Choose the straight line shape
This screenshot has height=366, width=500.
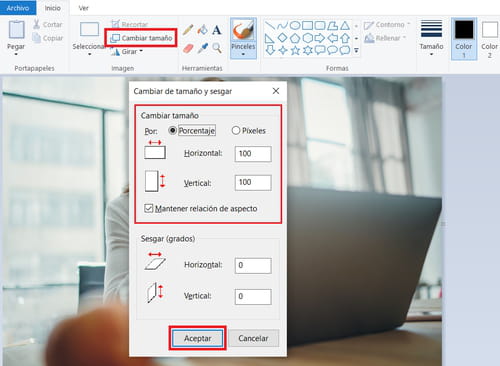pyautogui.click(x=270, y=25)
